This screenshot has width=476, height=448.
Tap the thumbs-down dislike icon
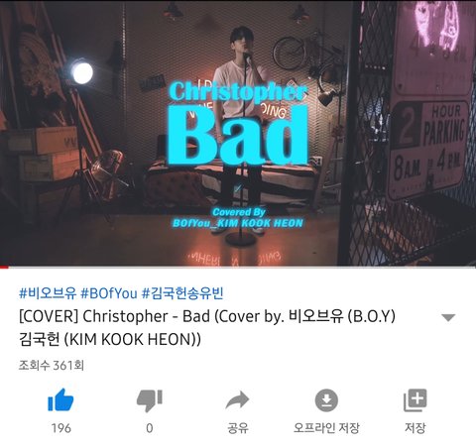pos(150,400)
